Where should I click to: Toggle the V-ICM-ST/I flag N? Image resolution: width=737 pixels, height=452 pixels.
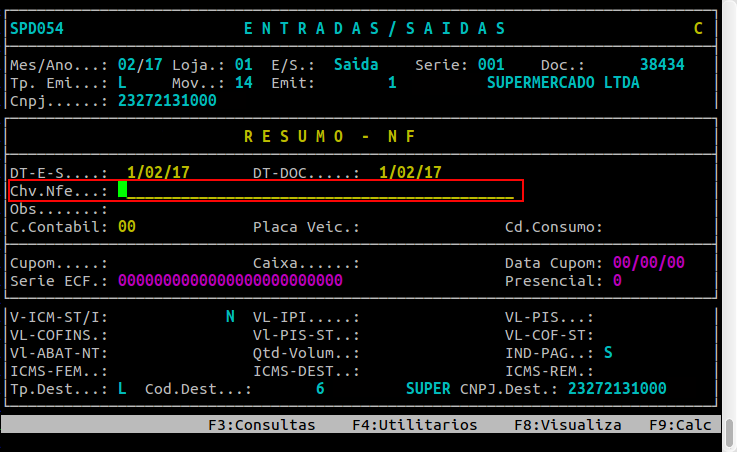230,317
